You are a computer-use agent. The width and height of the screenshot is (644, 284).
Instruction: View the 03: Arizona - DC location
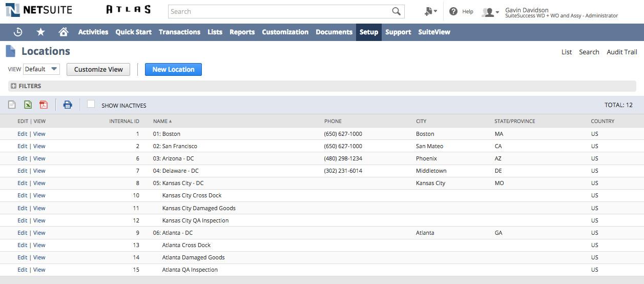tap(39, 158)
